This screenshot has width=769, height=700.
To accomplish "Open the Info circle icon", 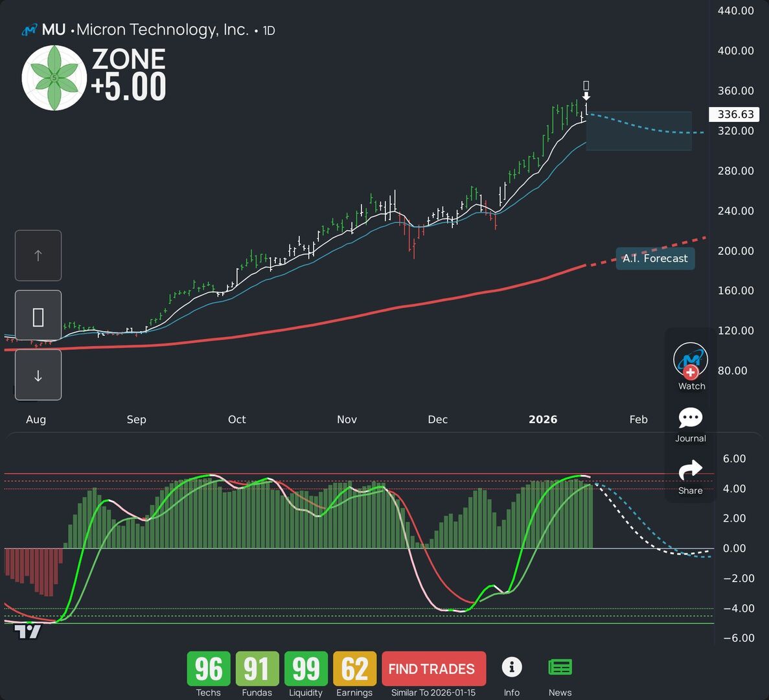I will click(512, 668).
